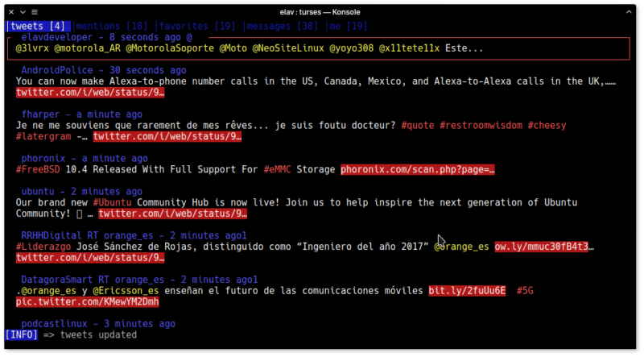
Task: Click the down chevron in title bar
Action: pyautogui.click(x=23, y=12)
